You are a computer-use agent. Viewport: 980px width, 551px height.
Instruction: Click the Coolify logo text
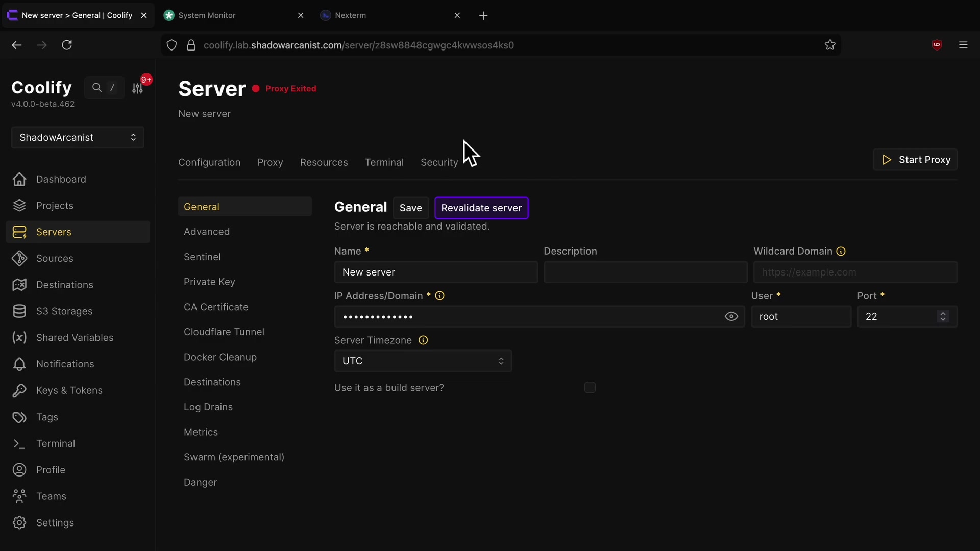[x=41, y=87]
